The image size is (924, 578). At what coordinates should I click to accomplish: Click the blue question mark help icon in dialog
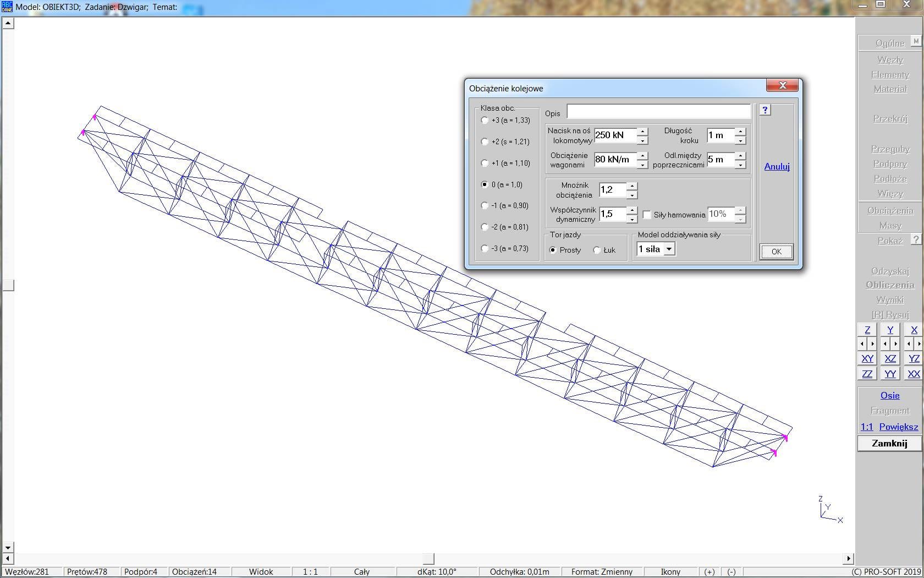[765, 110]
